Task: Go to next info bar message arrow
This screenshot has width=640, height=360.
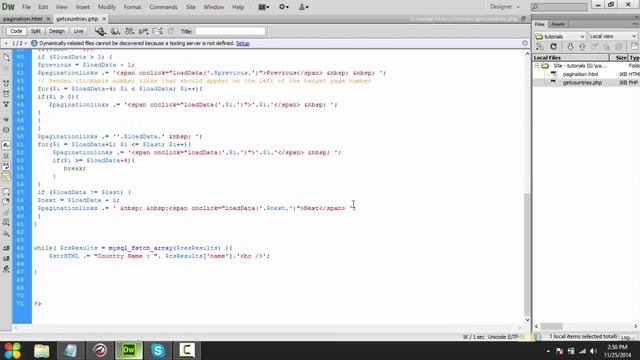Action: pyautogui.click(x=25, y=43)
